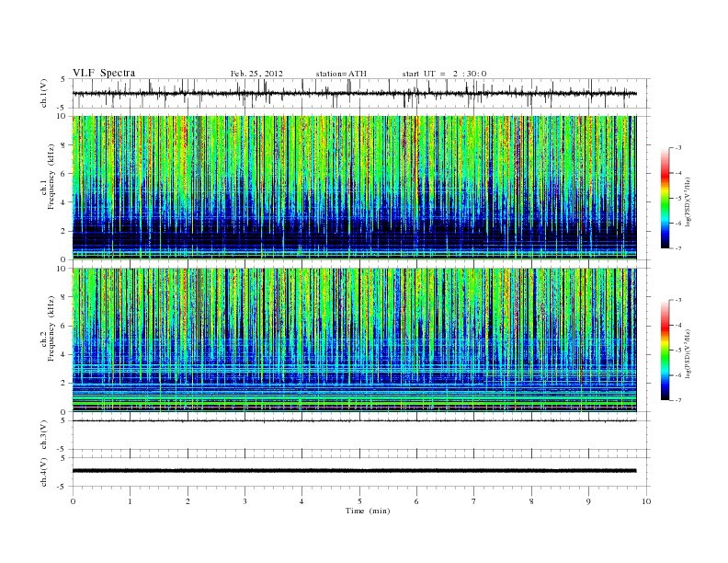Click the "2" kHz tick of ch.1 frequency axis
The height and width of the screenshot is (563, 728).
[63, 231]
